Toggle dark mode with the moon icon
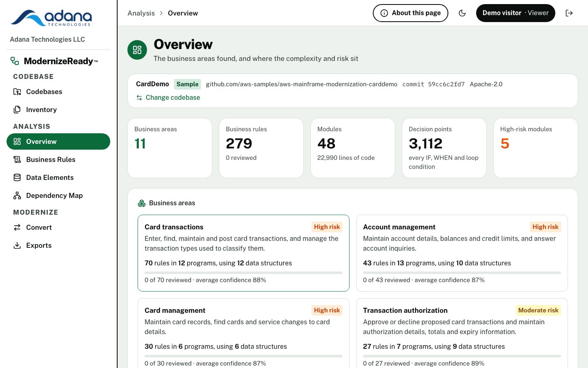 (x=462, y=13)
